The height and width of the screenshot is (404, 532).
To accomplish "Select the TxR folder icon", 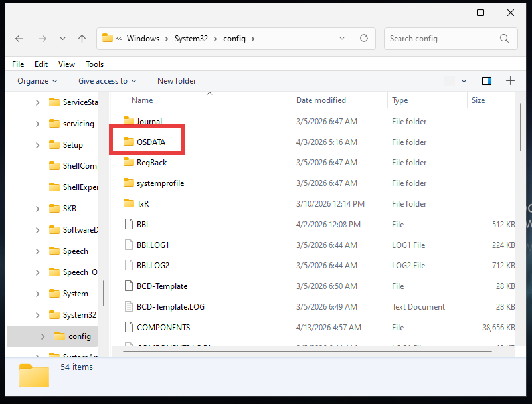I will (129, 203).
